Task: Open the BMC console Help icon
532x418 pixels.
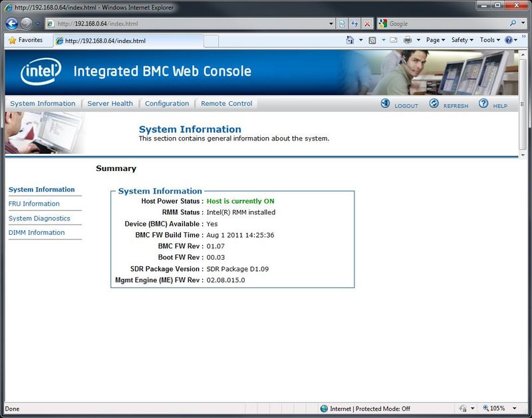Action: 483,104
